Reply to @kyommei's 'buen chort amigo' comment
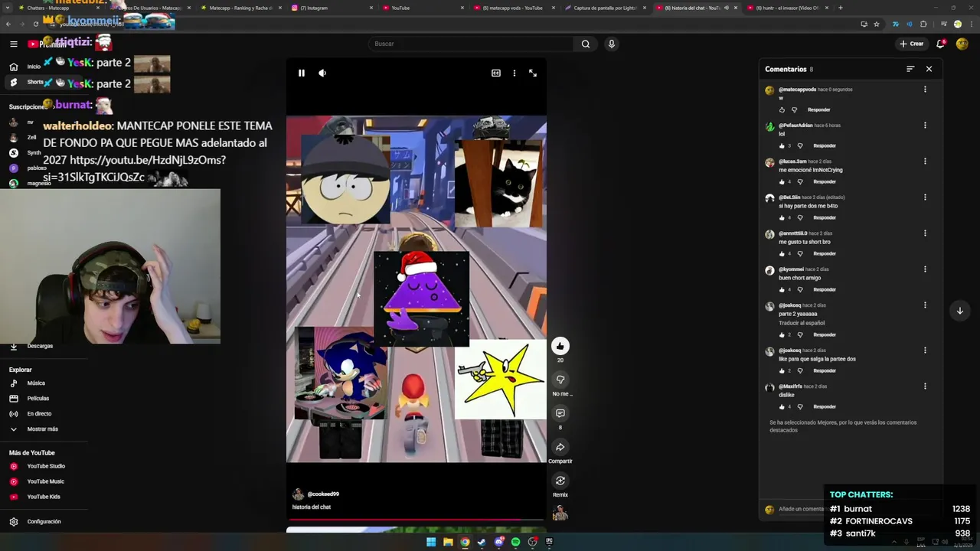 pyautogui.click(x=825, y=289)
